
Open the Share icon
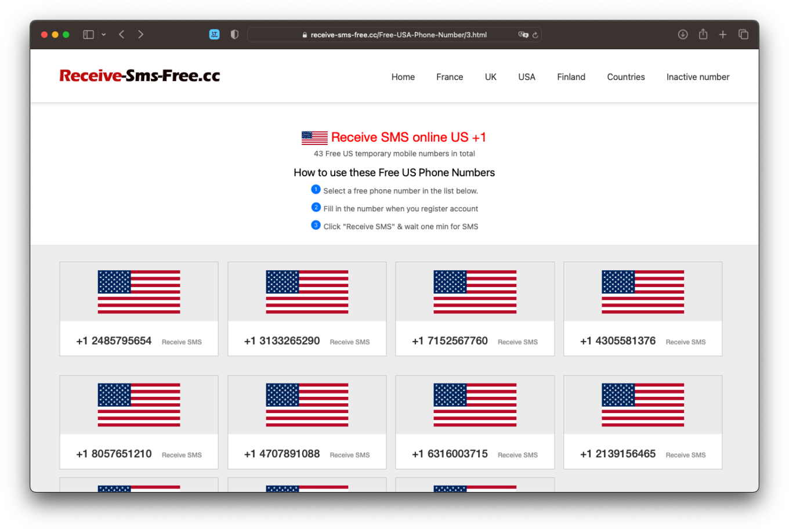[703, 34]
